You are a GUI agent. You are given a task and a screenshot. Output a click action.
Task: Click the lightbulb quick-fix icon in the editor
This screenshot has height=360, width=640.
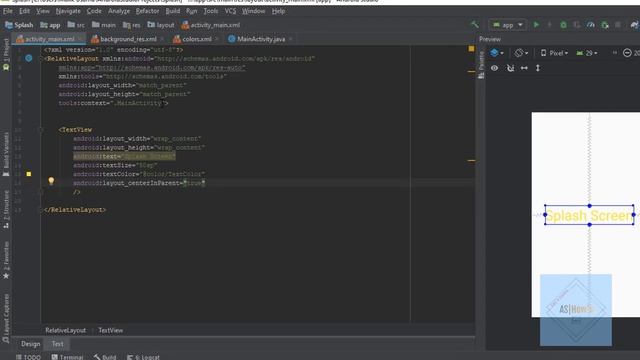coord(51,181)
